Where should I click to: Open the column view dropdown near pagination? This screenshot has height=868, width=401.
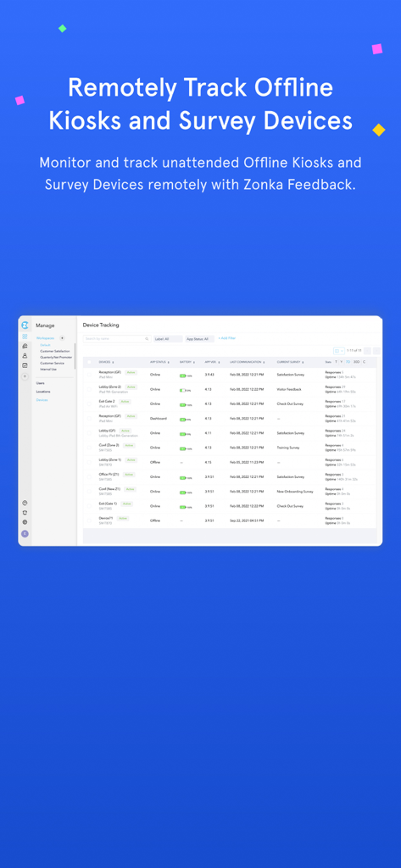click(x=338, y=350)
